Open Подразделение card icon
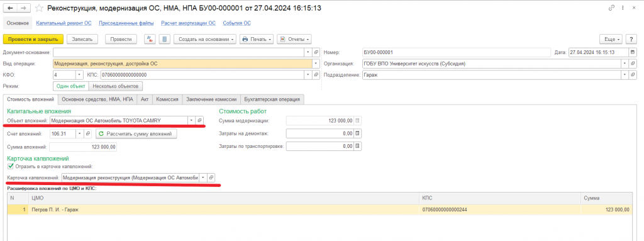 click(633, 75)
